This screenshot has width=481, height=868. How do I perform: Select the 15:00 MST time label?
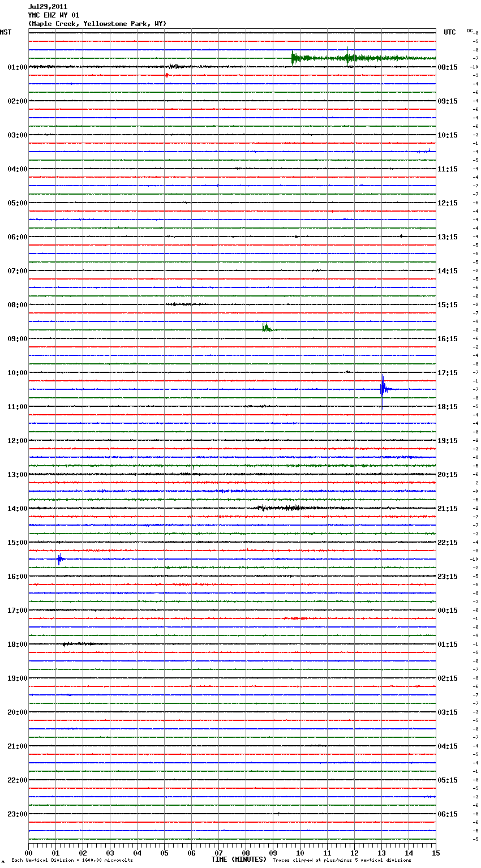pos(18,543)
